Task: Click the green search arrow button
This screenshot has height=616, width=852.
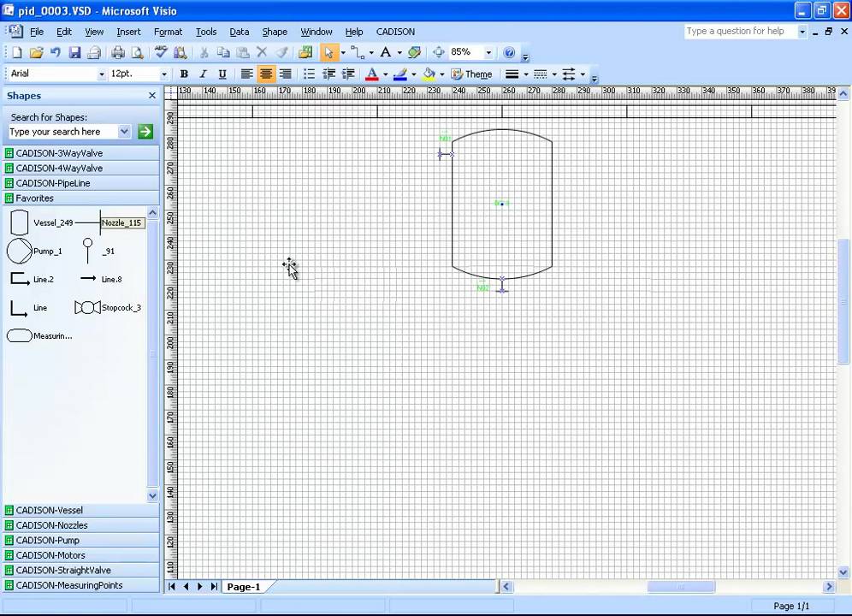Action: [145, 132]
